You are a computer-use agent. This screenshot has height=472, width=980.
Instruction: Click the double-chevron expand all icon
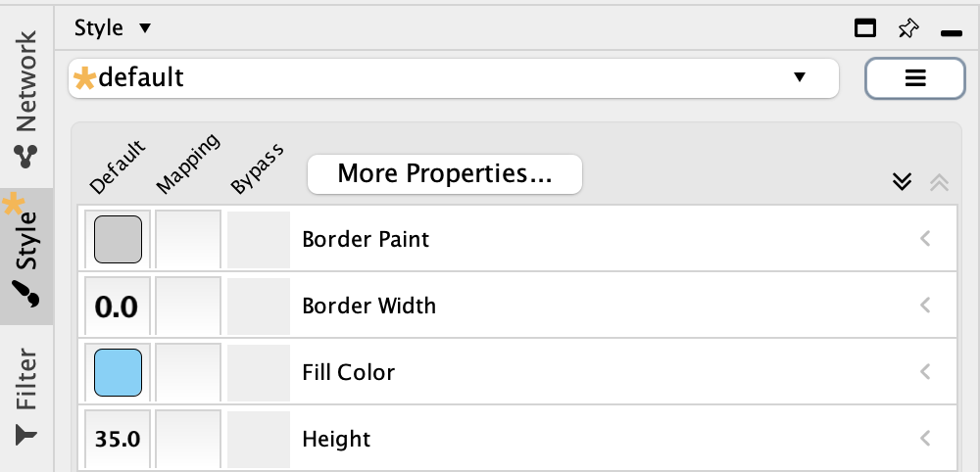(904, 182)
